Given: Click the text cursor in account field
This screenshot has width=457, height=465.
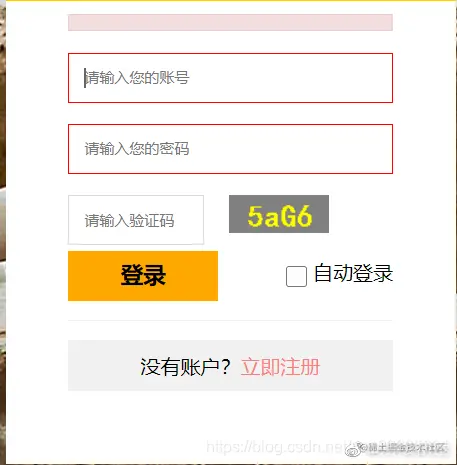Looking at the screenshot, I should [x=85, y=78].
